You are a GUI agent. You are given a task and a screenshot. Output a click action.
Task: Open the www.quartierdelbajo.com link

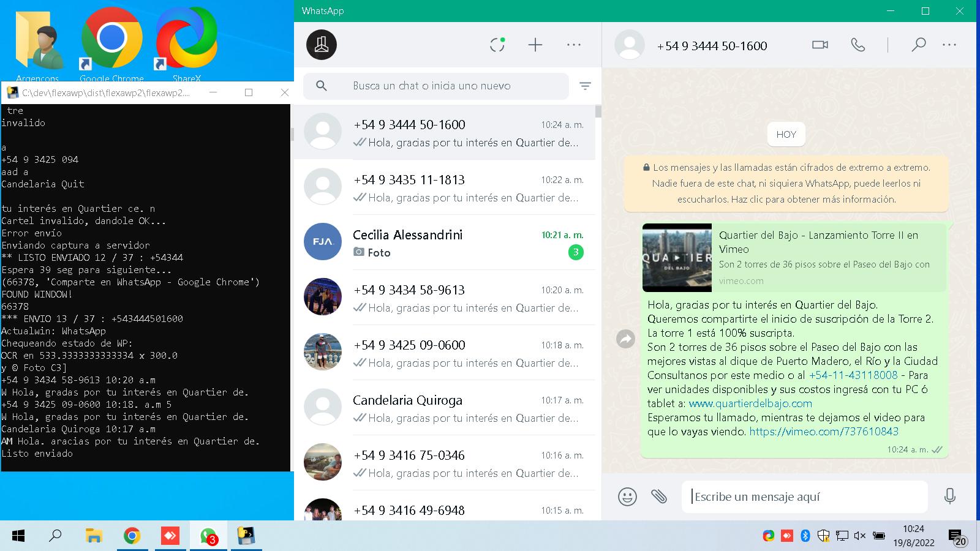point(750,403)
